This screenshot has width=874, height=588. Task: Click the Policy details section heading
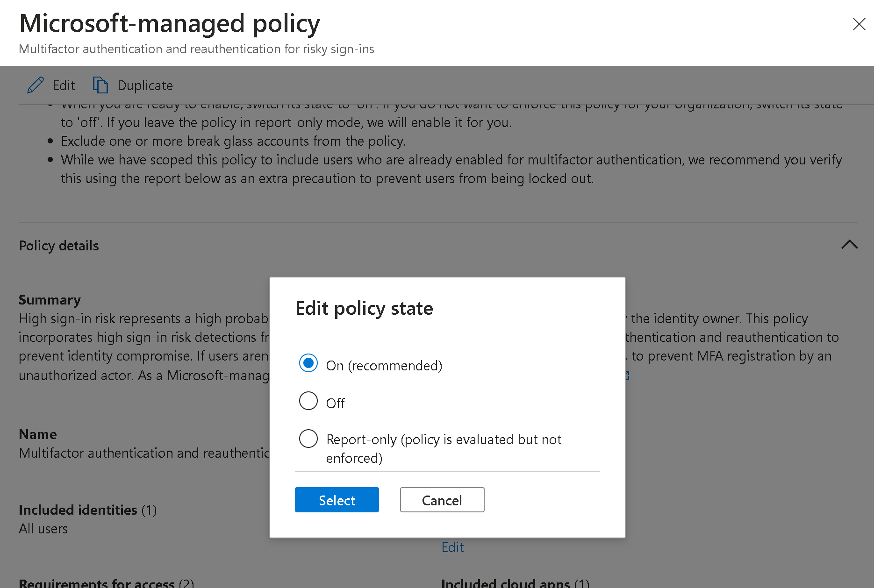point(59,246)
